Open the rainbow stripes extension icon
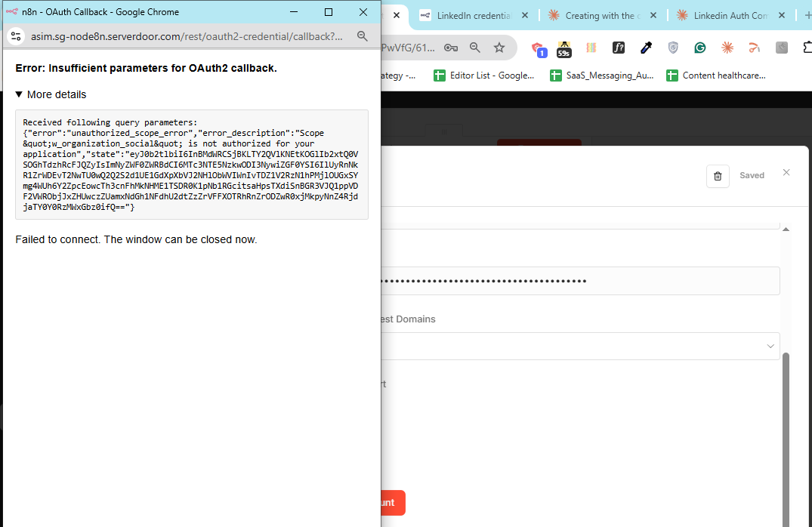The image size is (812, 527). pos(591,48)
